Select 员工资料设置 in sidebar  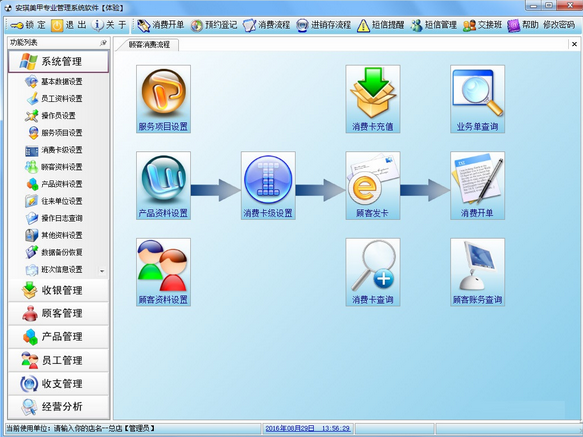(54, 99)
